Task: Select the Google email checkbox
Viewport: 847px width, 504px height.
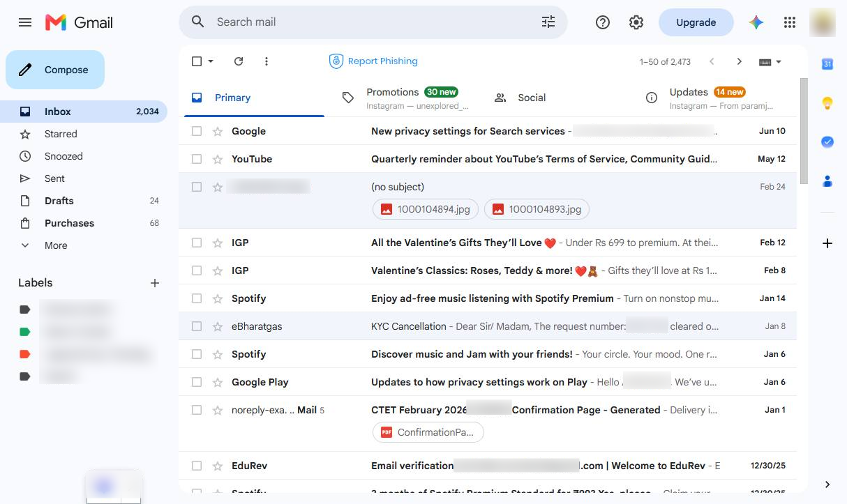Action: (x=197, y=131)
